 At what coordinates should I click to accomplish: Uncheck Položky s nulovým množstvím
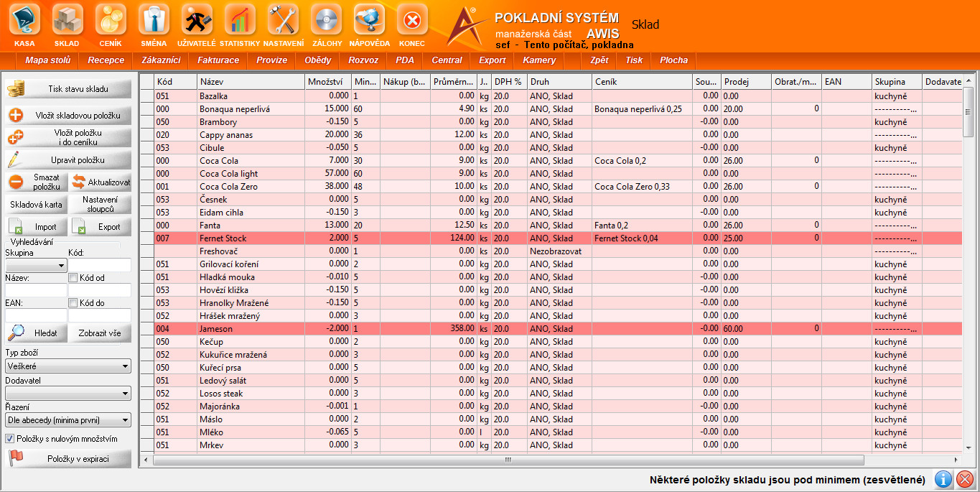point(10,438)
